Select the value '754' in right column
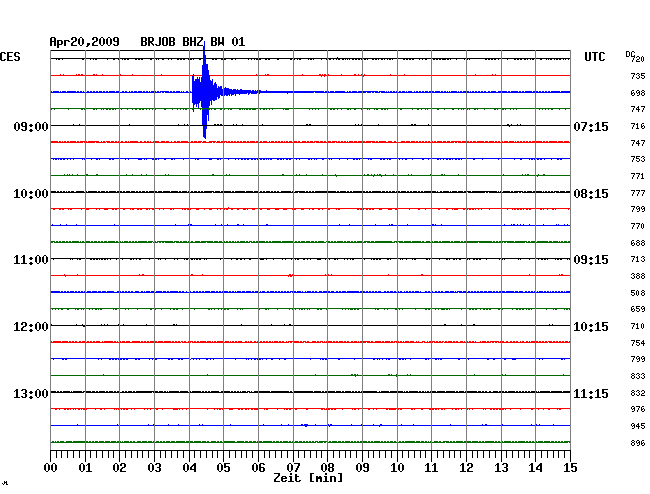Screen dimensions: 650x494 point(638,343)
